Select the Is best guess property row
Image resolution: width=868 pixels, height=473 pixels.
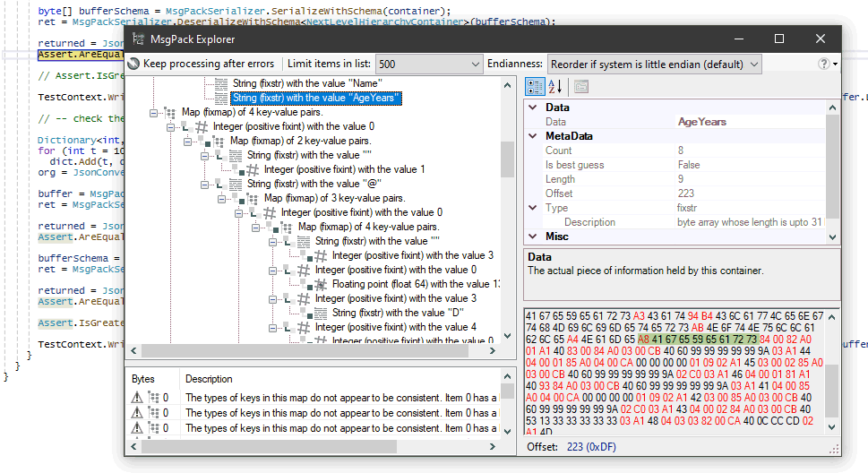pyautogui.click(x=675, y=165)
